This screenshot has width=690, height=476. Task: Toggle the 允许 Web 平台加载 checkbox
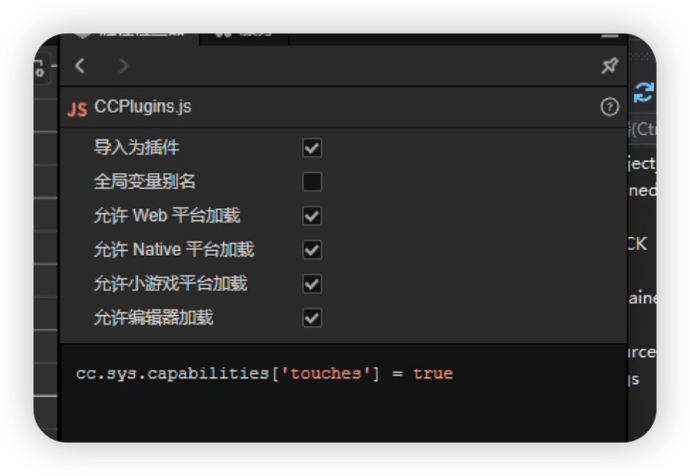click(312, 216)
